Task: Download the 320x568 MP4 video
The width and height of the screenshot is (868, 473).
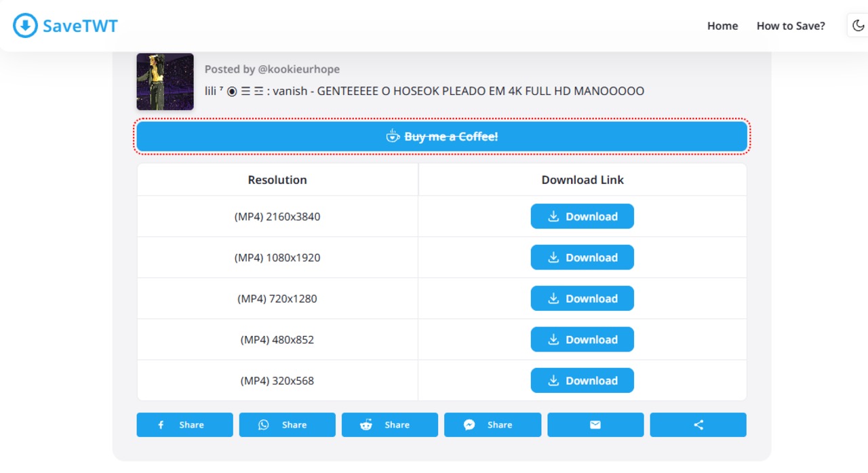Action: pyautogui.click(x=582, y=381)
